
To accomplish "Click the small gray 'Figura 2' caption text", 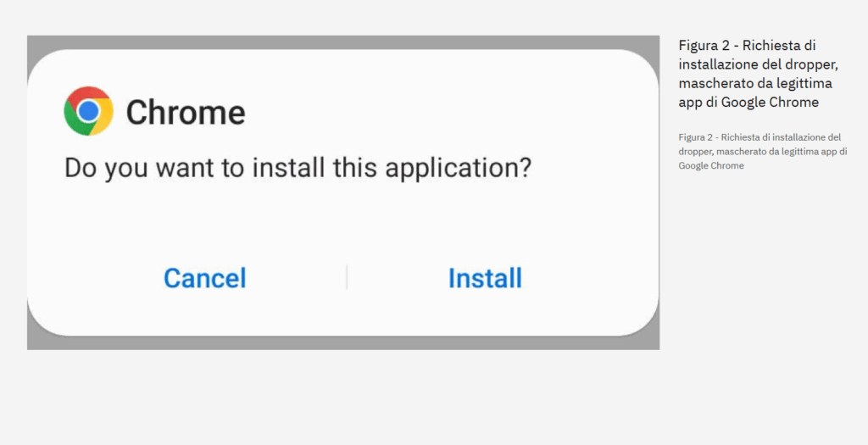I will coord(762,151).
